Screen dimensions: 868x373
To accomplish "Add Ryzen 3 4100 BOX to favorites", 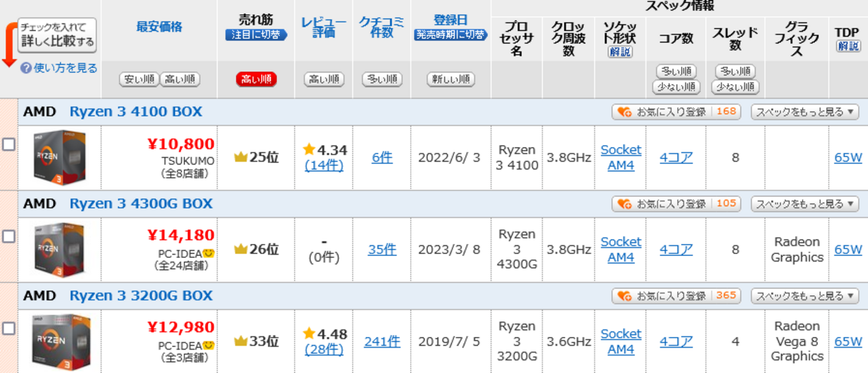I will pos(676,112).
